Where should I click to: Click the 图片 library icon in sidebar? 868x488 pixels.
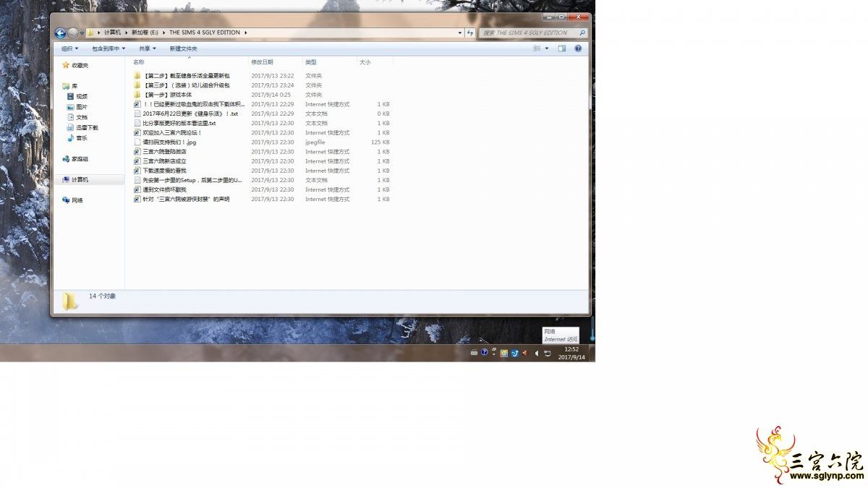pyautogui.click(x=71, y=107)
